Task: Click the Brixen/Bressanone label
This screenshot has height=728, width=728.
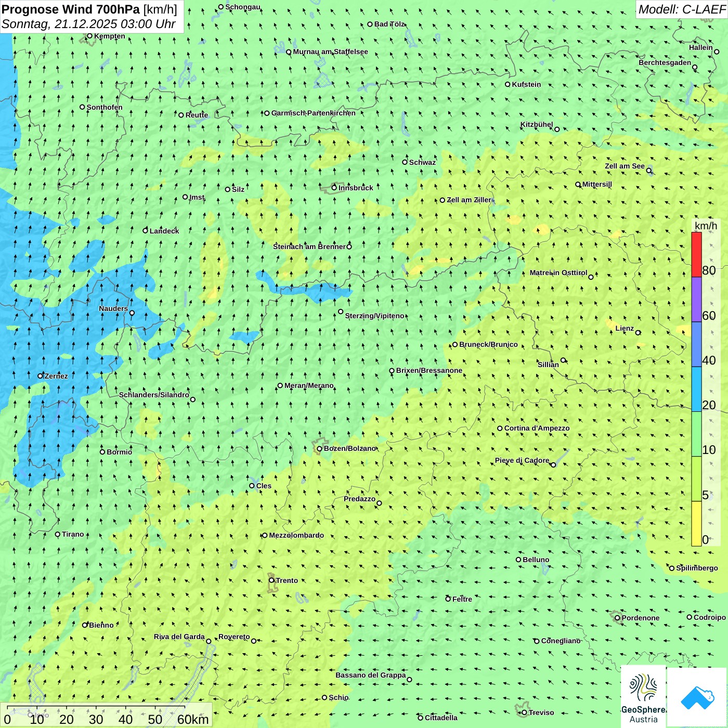Action: click(x=429, y=370)
